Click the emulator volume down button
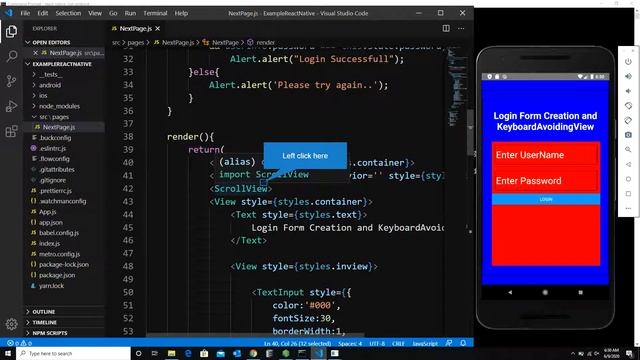Image resolution: width=640 pixels, height=360 pixels. click(x=628, y=91)
